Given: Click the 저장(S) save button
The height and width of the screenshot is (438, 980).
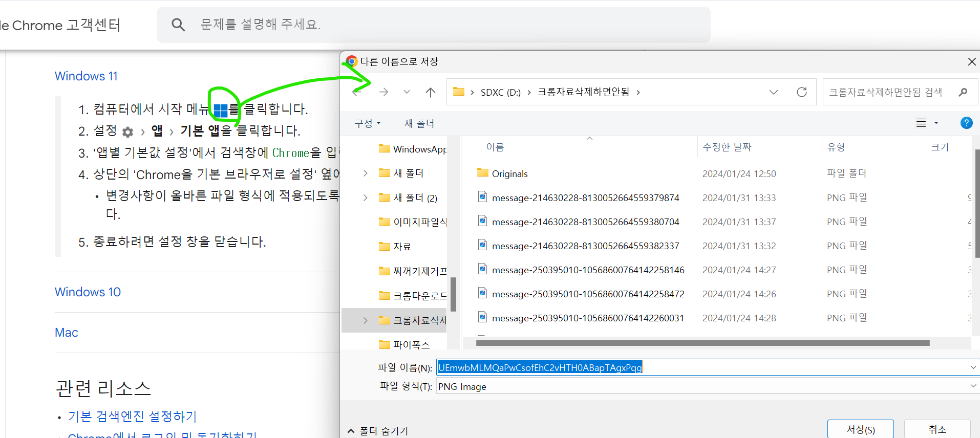Looking at the screenshot, I should (860, 429).
